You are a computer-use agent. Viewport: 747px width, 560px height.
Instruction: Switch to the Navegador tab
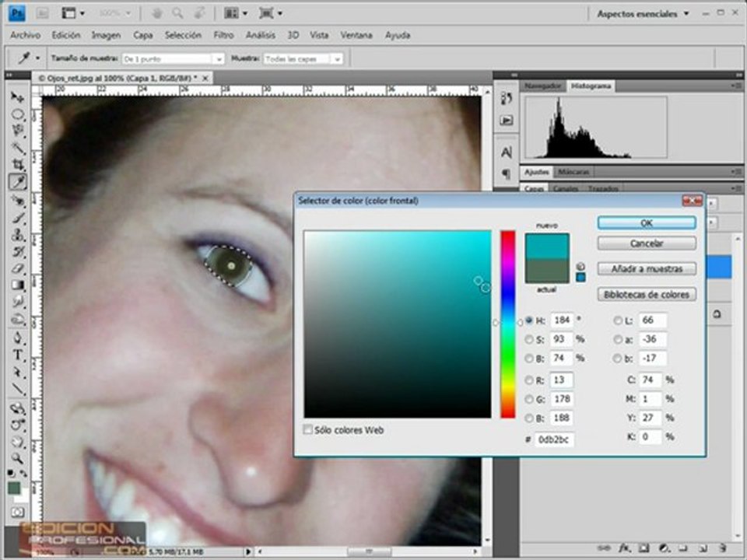point(542,86)
